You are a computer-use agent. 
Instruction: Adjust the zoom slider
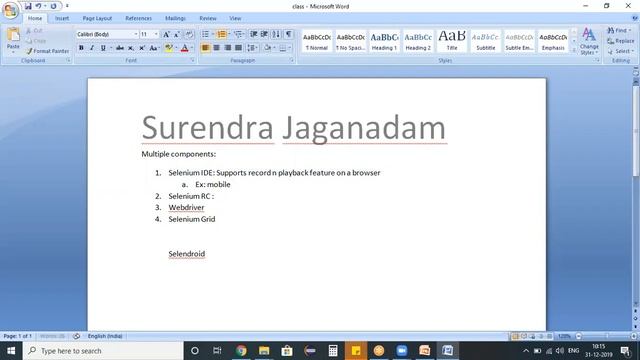click(607, 336)
